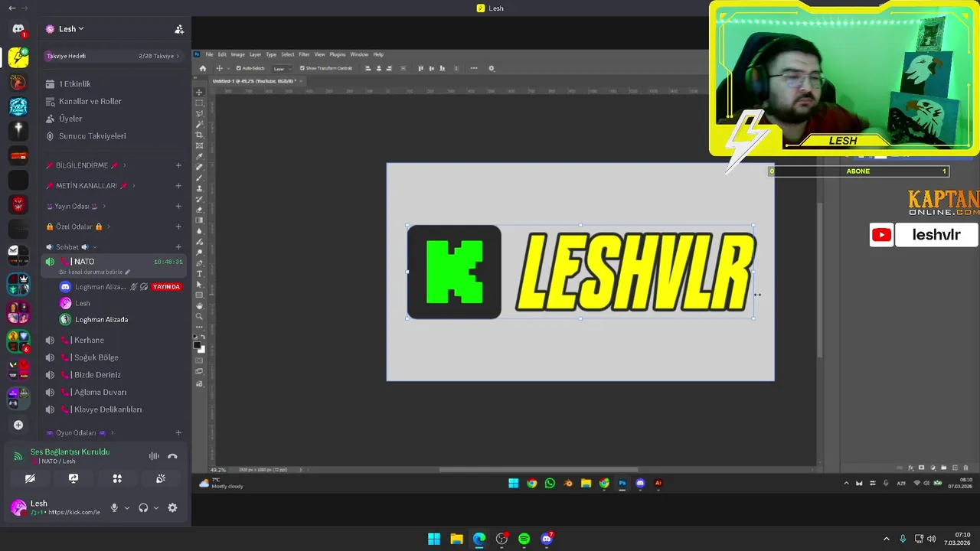Reset default foreground/background colors

195,337
